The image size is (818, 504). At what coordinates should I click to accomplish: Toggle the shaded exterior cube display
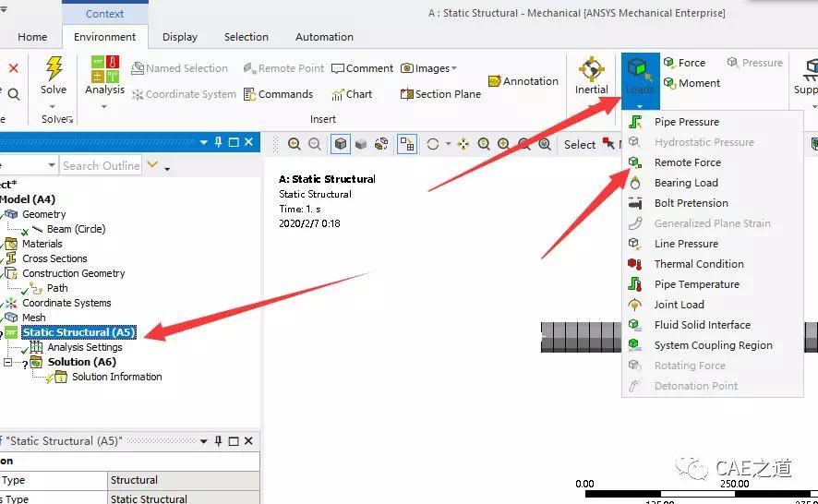(340, 144)
